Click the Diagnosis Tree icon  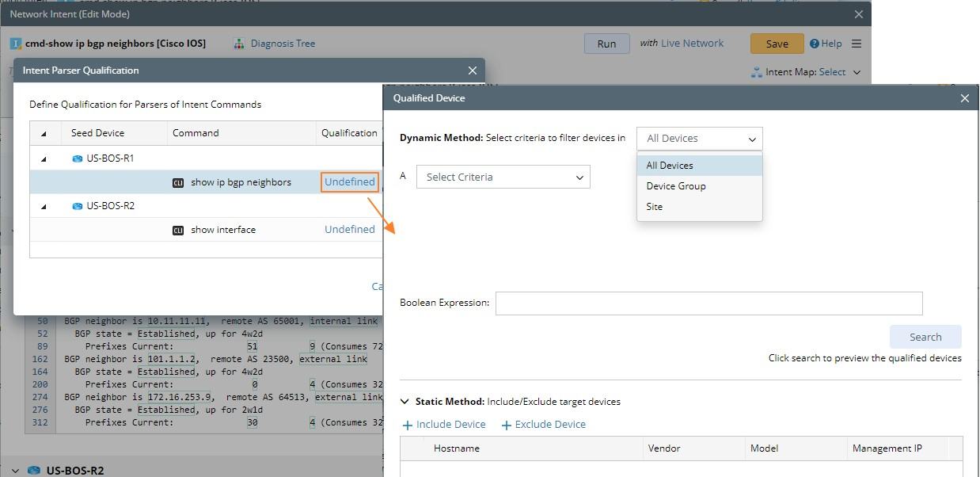[239, 44]
